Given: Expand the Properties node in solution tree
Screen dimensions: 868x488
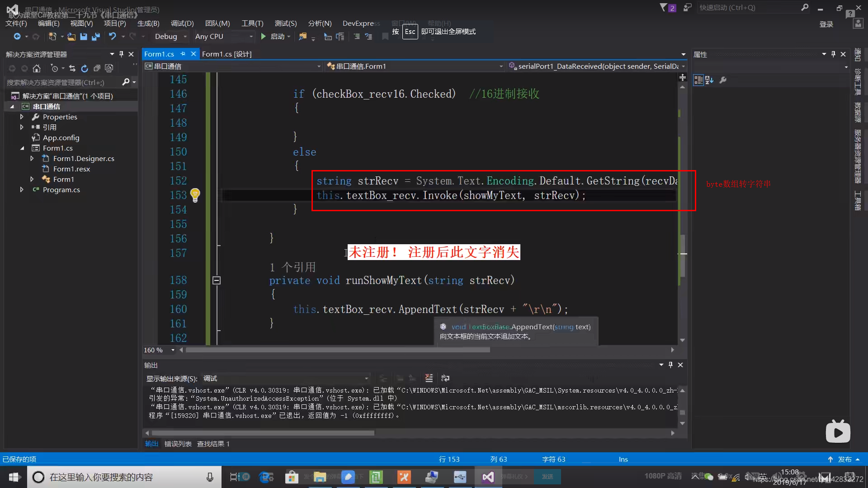Looking at the screenshot, I should point(21,117).
